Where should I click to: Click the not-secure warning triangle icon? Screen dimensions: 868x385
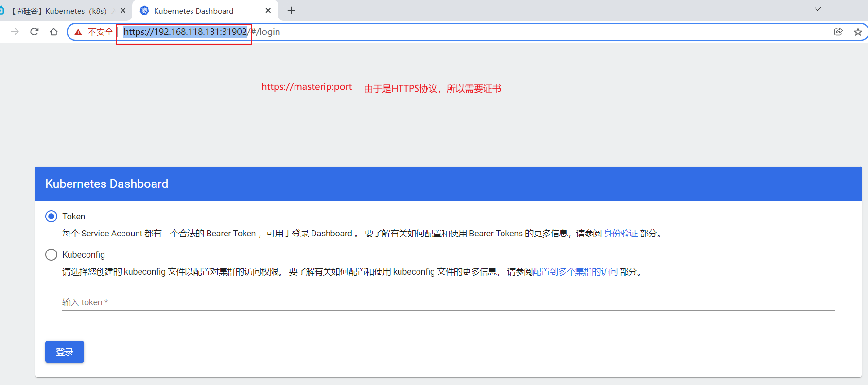point(78,32)
